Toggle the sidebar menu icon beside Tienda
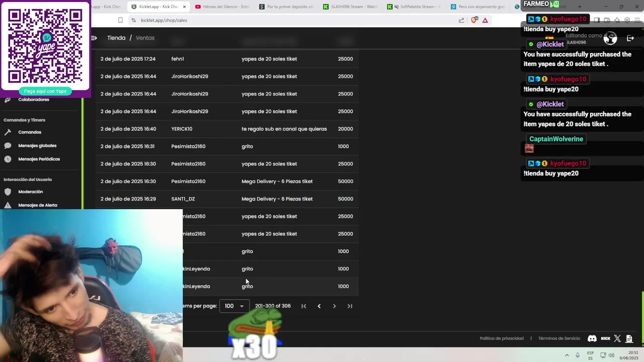 point(94,38)
